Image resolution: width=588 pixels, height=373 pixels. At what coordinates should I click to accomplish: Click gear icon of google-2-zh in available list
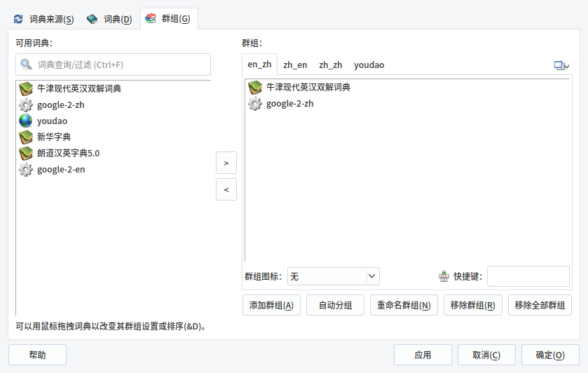click(26, 105)
